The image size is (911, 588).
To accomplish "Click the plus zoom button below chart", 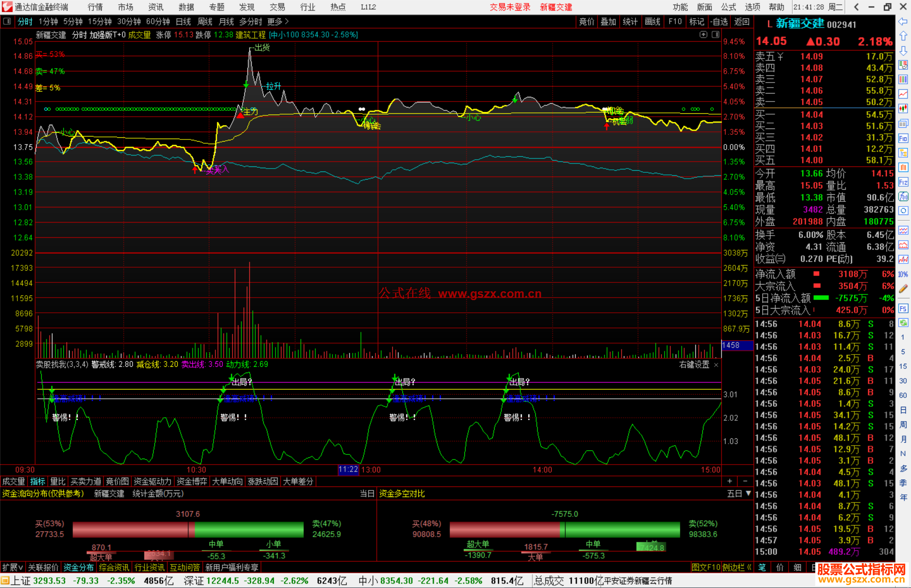I will 730,481.
